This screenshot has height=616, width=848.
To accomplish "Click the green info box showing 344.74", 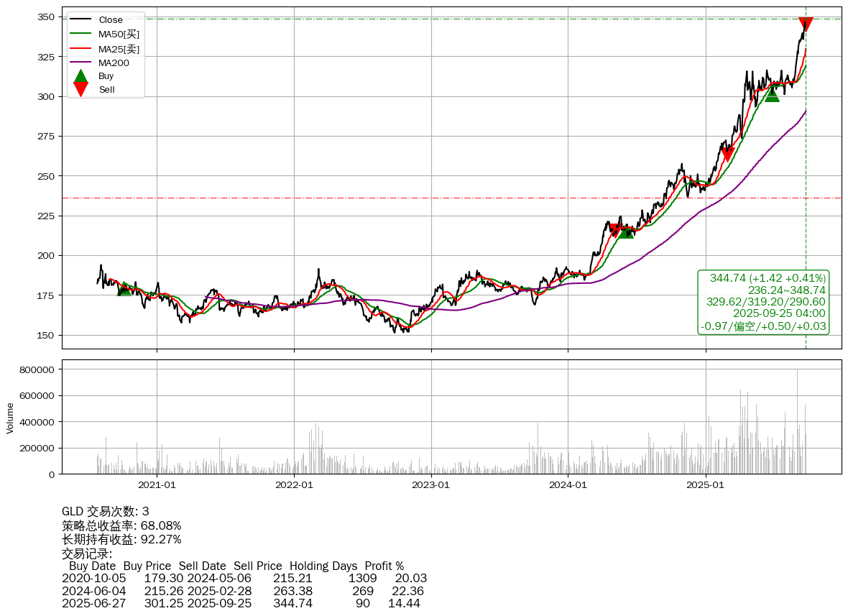I will tap(764, 302).
